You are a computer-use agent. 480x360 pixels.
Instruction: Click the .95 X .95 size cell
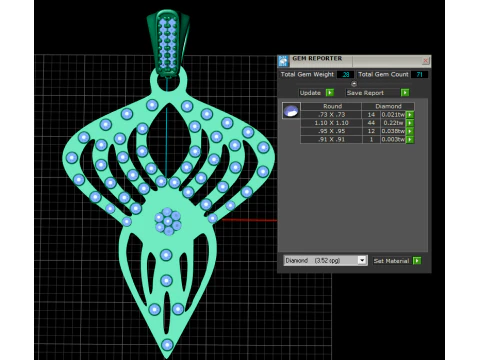click(331, 131)
